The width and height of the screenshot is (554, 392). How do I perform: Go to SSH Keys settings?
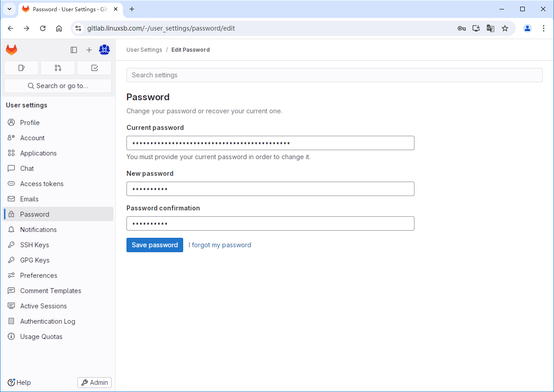[x=34, y=245]
